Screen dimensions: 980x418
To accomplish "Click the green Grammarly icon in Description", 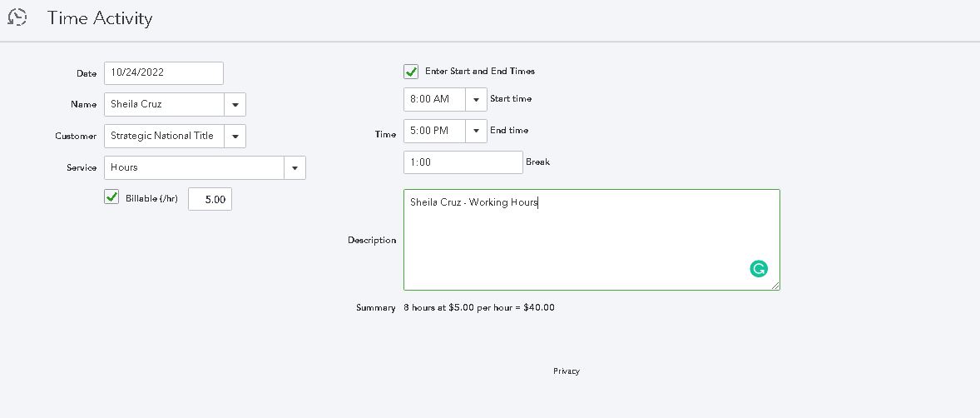I will pyautogui.click(x=759, y=268).
